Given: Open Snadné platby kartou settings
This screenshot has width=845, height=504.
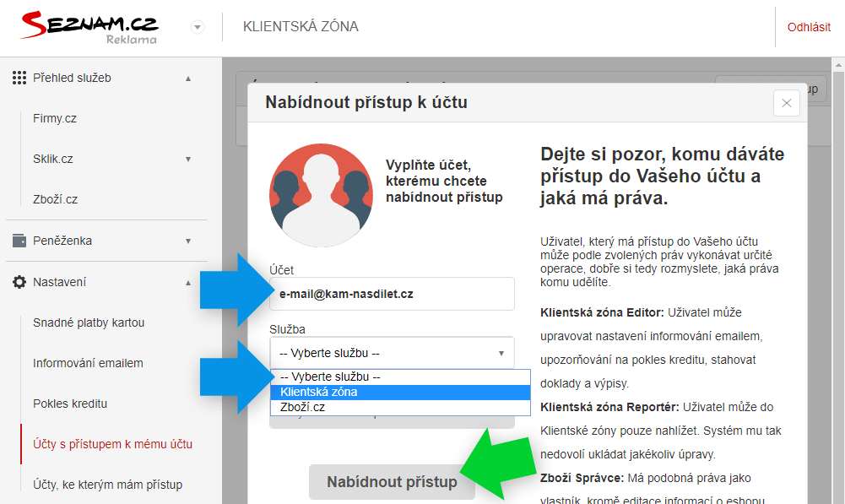Looking at the screenshot, I should (x=89, y=322).
